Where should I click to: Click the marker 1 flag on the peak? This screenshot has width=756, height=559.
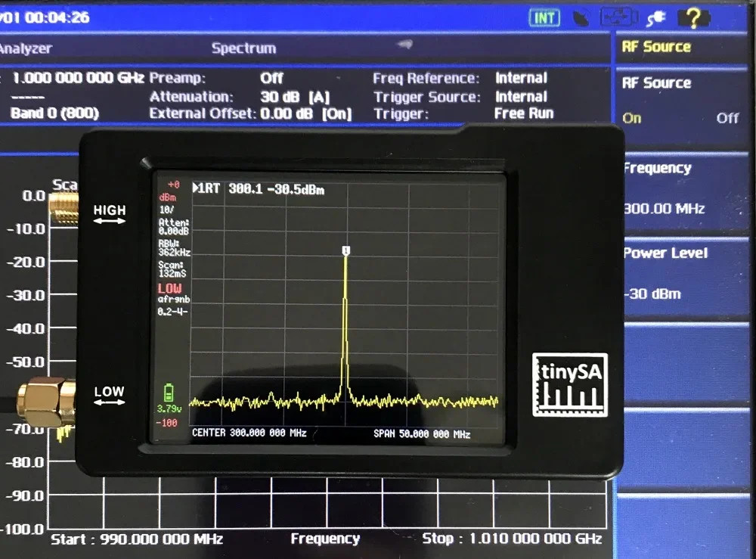[345, 250]
